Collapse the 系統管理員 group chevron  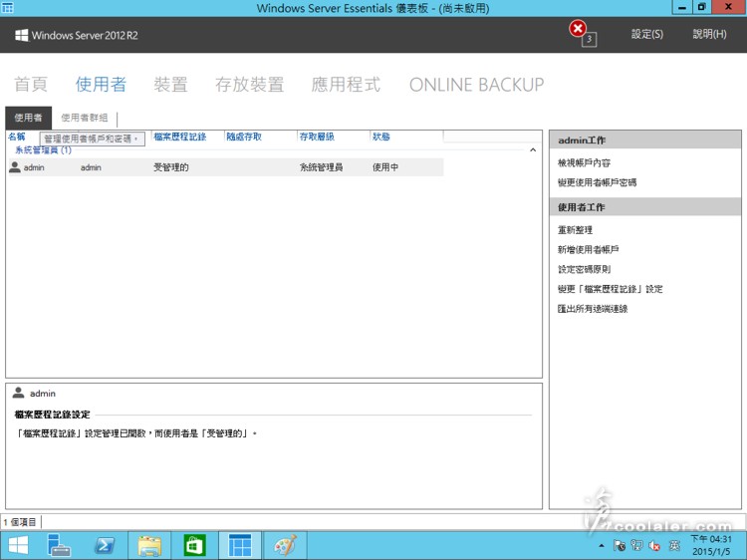point(533,150)
